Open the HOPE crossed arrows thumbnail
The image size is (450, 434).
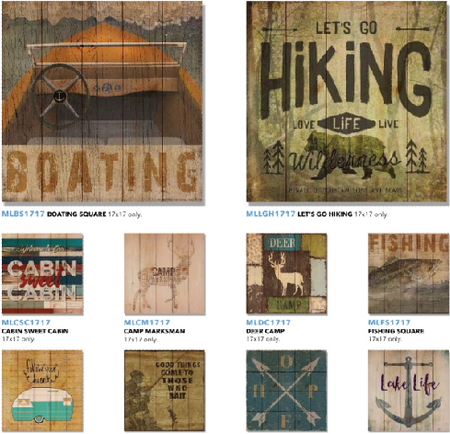point(287,391)
